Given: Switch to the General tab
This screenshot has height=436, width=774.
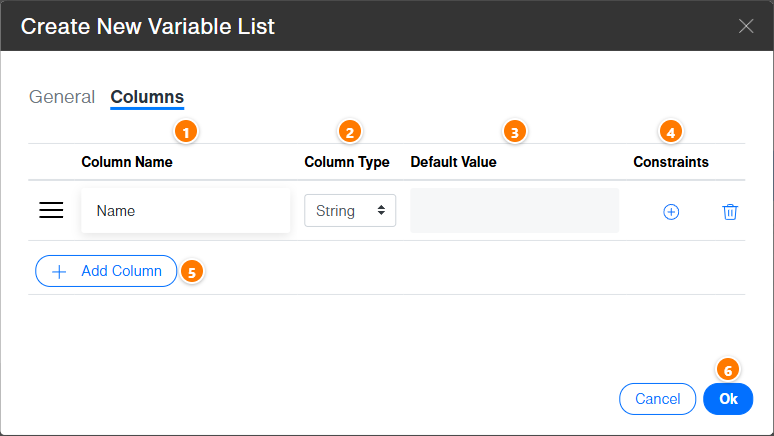Looking at the screenshot, I should pyautogui.click(x=62, y=97).
